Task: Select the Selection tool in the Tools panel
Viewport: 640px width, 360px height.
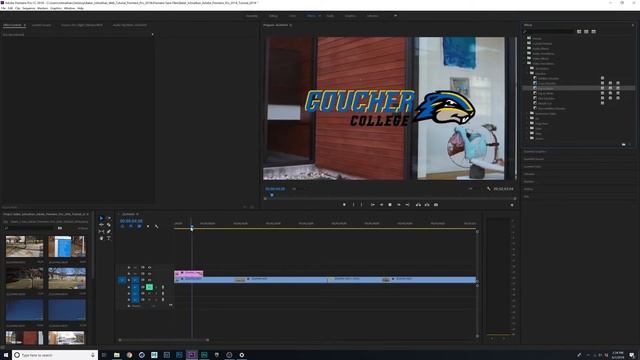Action: click(x=102, y=218)
